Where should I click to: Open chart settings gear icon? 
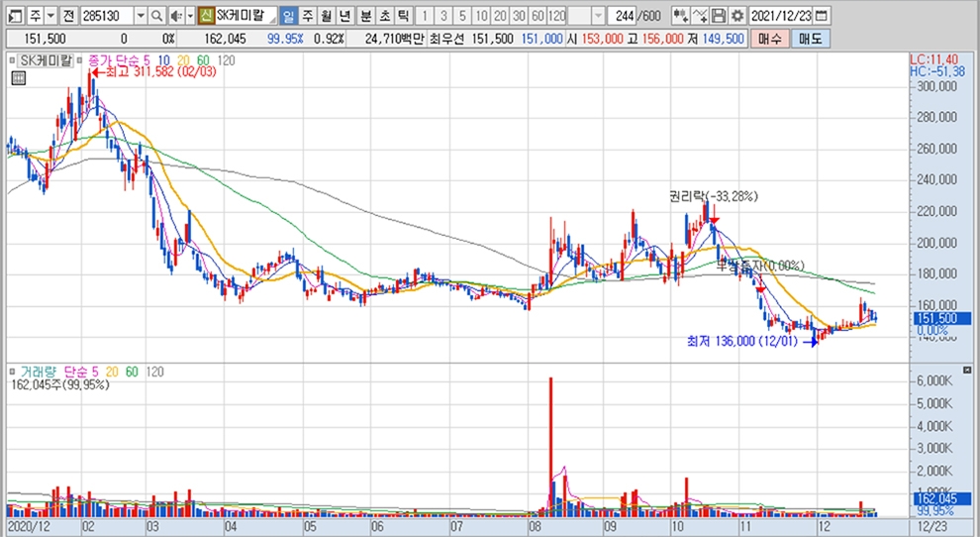click(x=737, y=16)
